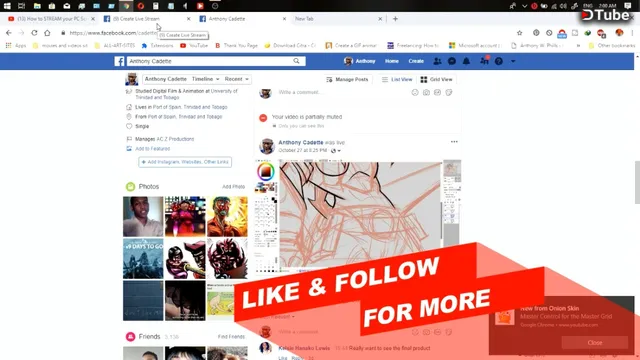This screenshot has height=360, width=640.
Task: Open Timeline dropdown
Action: pyautogui.click(x=205, y=79)
